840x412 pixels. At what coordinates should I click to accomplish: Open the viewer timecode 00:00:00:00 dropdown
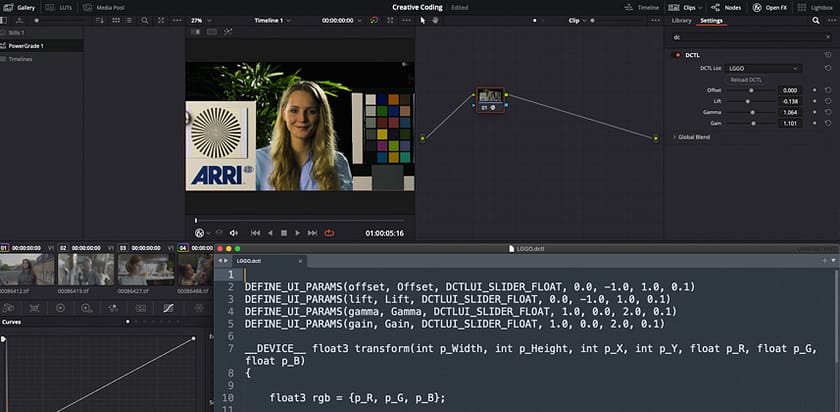click(341, 20)
